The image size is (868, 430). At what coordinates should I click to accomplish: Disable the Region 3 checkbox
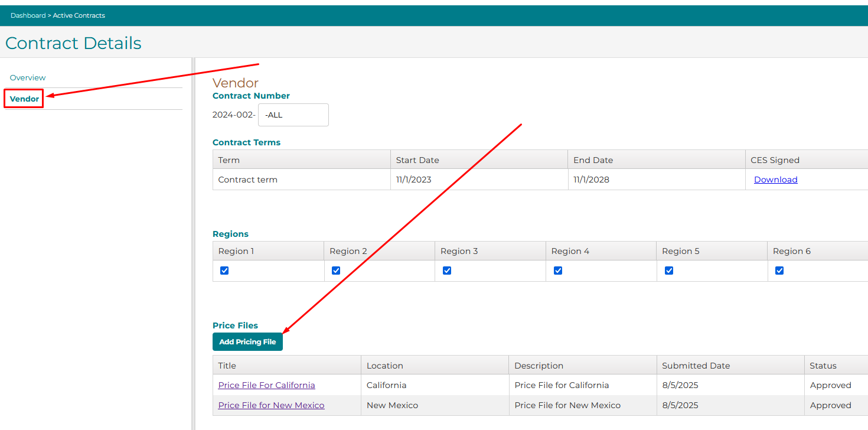pos(447,271)
